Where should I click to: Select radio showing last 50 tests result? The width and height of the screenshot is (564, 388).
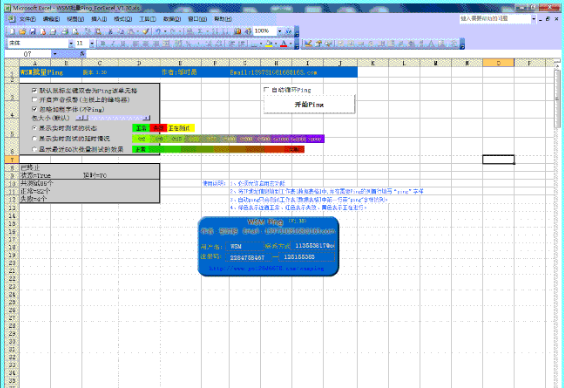(35, 149)
